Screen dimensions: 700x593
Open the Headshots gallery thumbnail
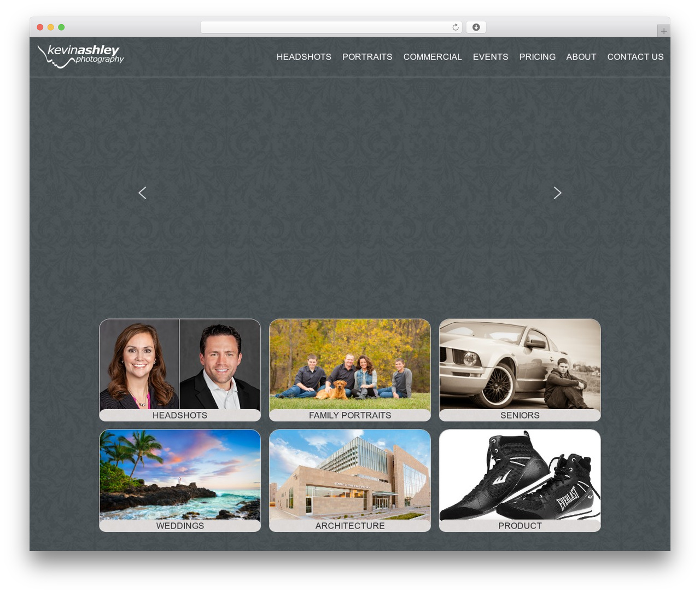180,370
